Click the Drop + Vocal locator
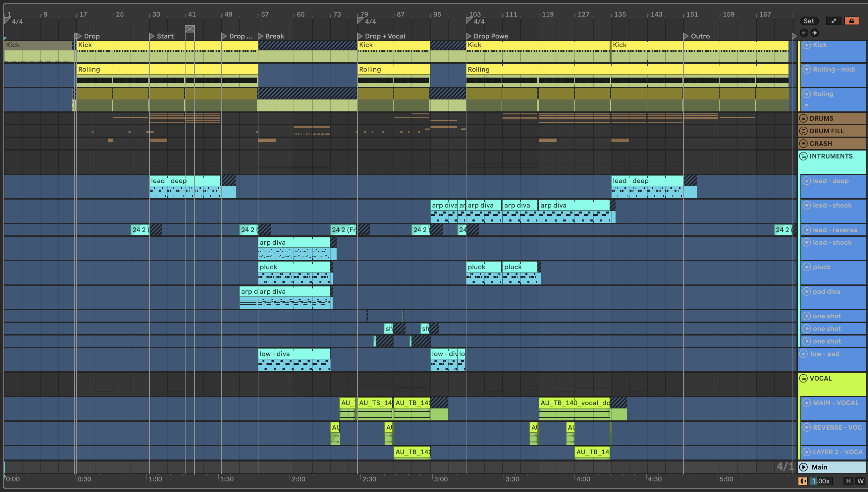868x492 pixels. (x=360, y=36)
